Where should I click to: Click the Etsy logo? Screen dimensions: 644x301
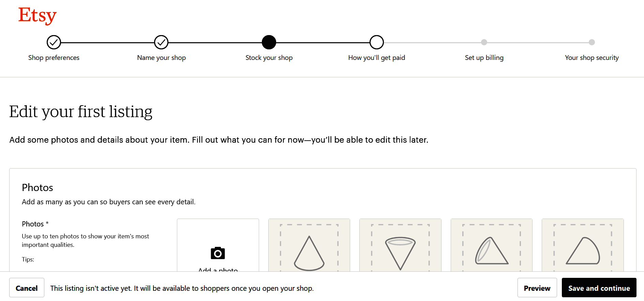37,15
